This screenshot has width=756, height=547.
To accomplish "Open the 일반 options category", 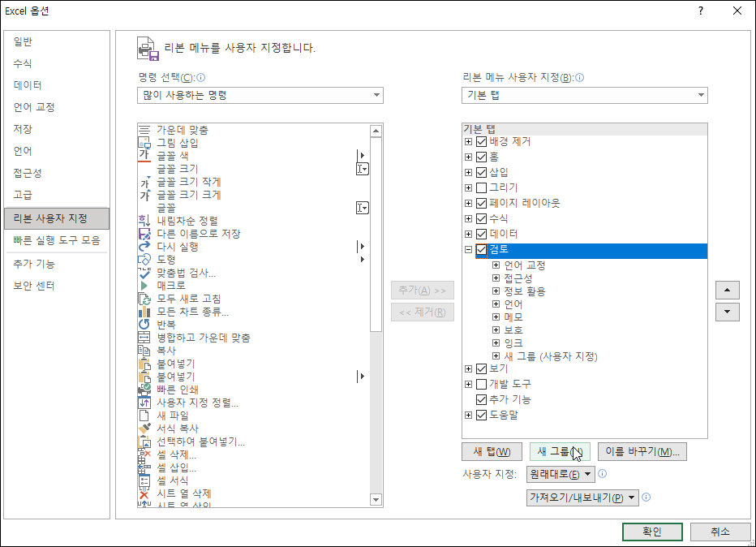I will (x=57, y=42).
